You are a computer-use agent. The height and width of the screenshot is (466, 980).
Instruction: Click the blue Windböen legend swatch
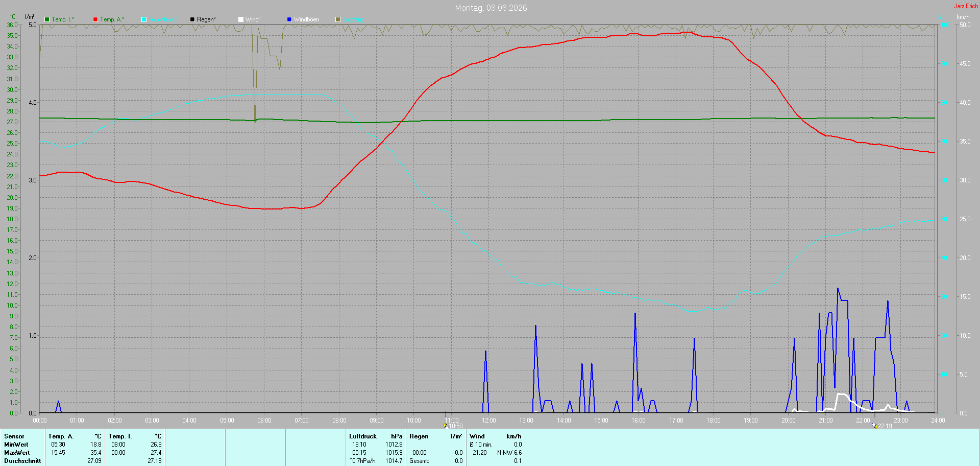289,19
